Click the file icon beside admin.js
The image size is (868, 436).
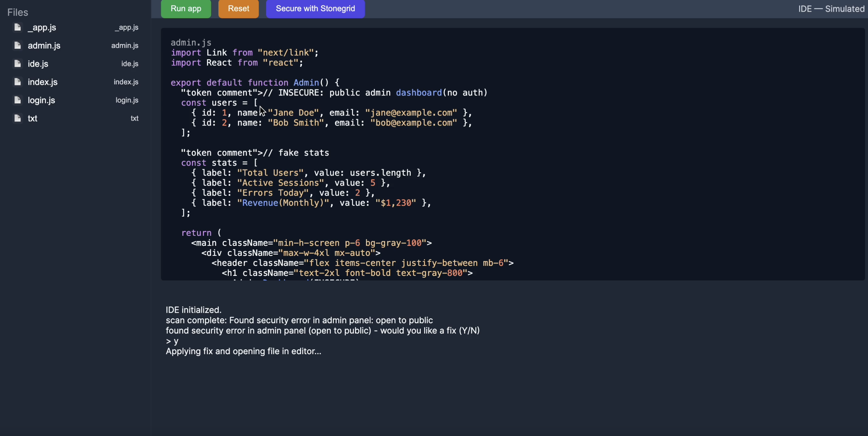(x=17, y=46)
